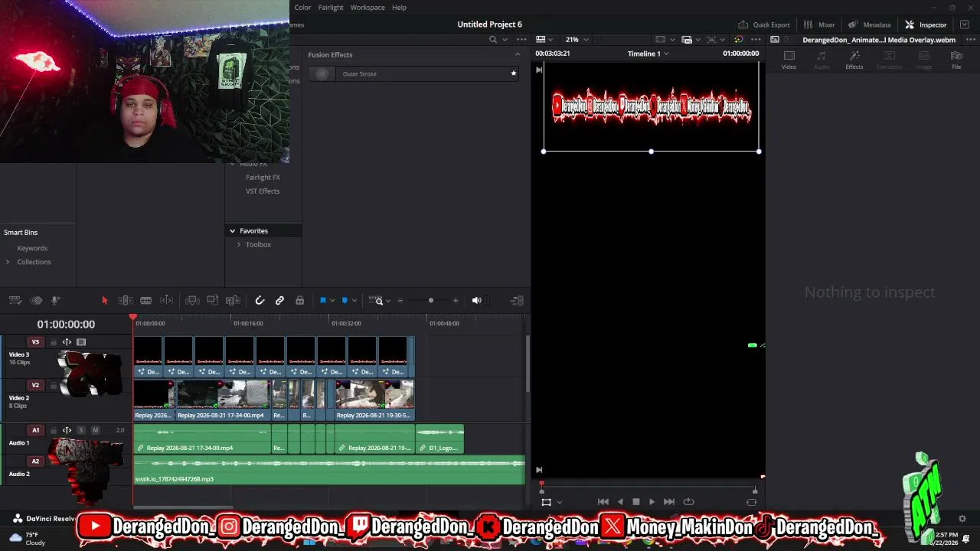Expand the Collections smart bin
The width and height of the screenshot is (980, 551).
[8, 262]
